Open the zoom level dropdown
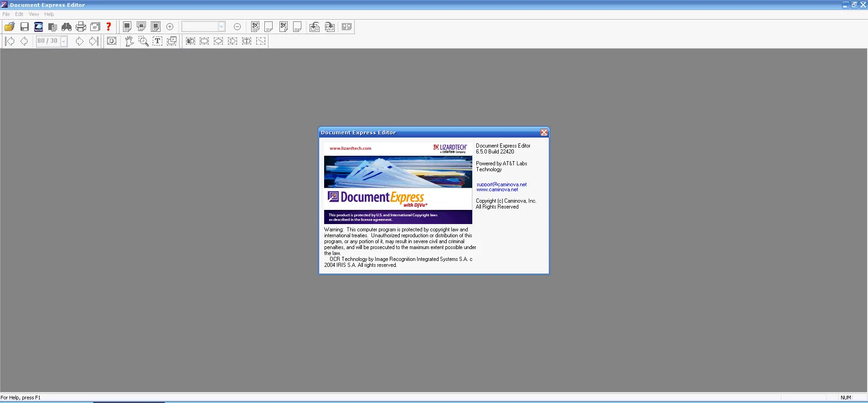Image resolution: width=868 pixels, height=403 pixels. tap(222, 27)
